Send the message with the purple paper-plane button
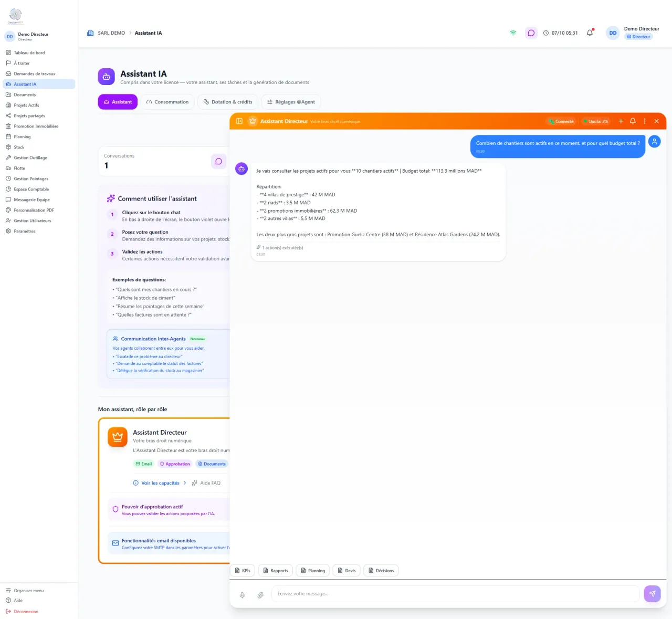The height and width of the screenshot is (619, 672). (652, 594)
